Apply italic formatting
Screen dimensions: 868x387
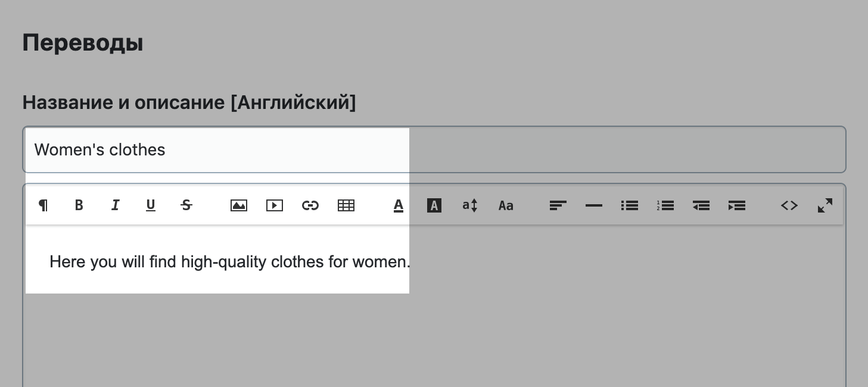tap(115, 205)
